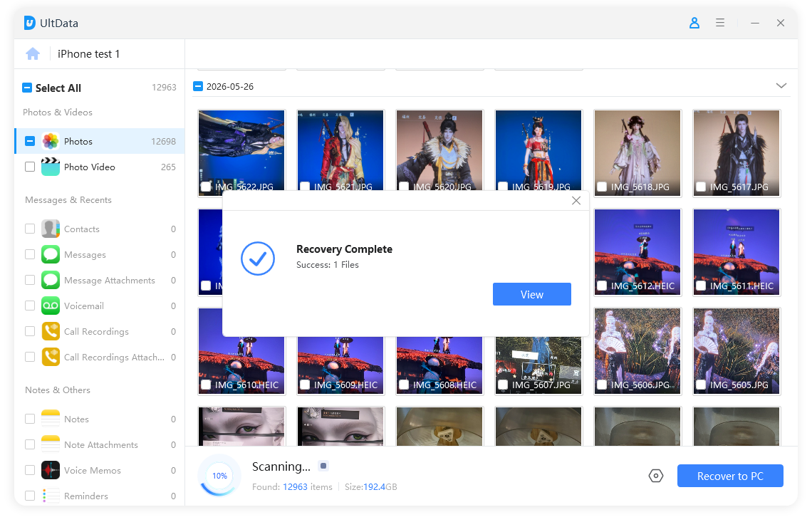Image resolution: width=812 pixels, height=527 pixels.
Task: Click the found count 12963 items
Action: tap(292, 486)
